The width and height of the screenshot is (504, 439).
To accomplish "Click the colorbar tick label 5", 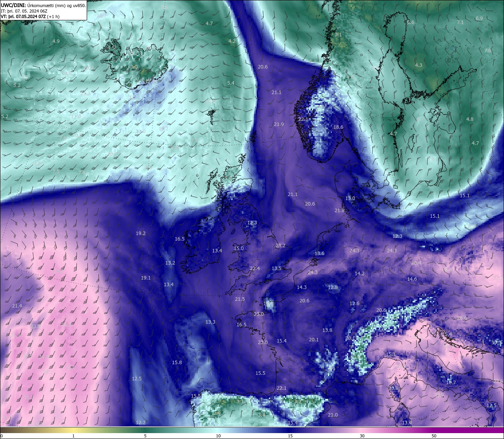I will point(145,436).
